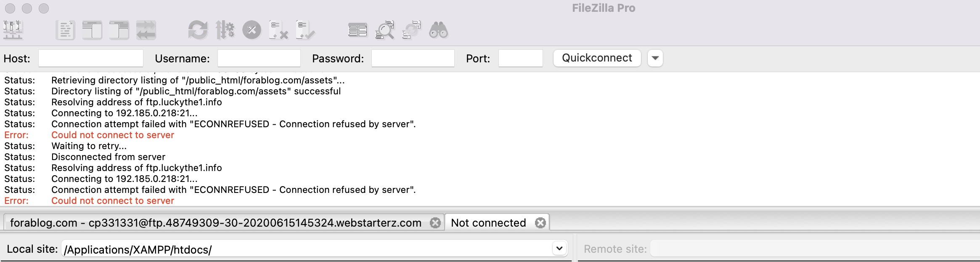Image resolution: width=980 pixels, height=262 pixels.
Task: Focus the Host input field
Action: click(91, 58)
